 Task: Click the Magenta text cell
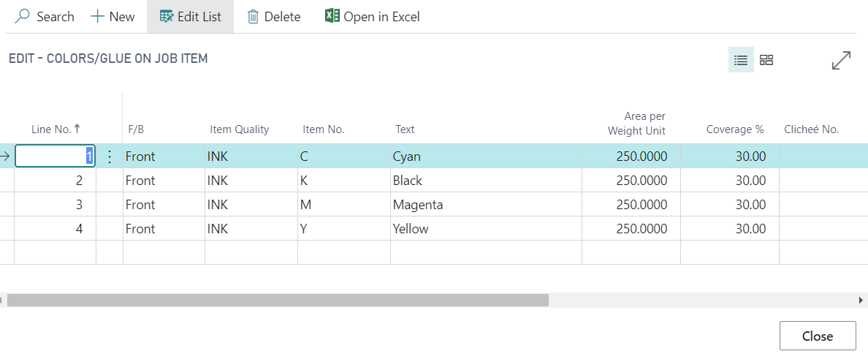[486, 205]
